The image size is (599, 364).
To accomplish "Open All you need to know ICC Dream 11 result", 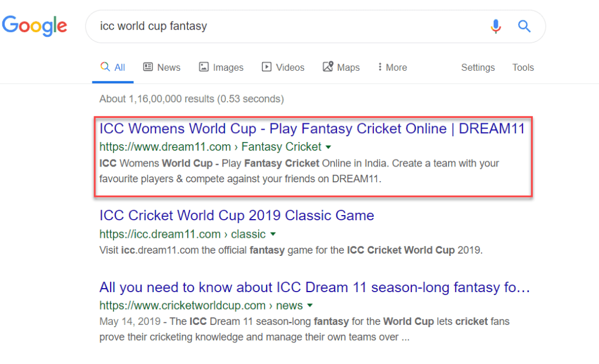I will point(315,287).
